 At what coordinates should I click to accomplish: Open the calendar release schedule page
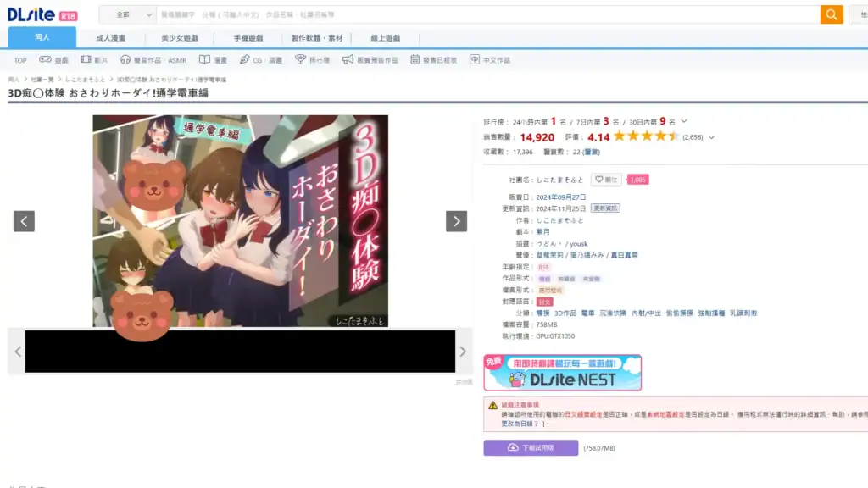click(433, 60)
